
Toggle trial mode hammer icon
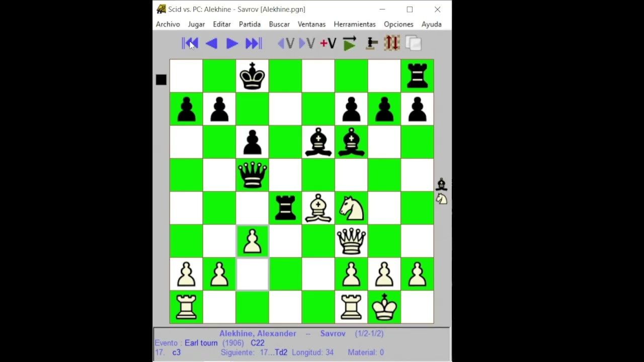point(371,44)
